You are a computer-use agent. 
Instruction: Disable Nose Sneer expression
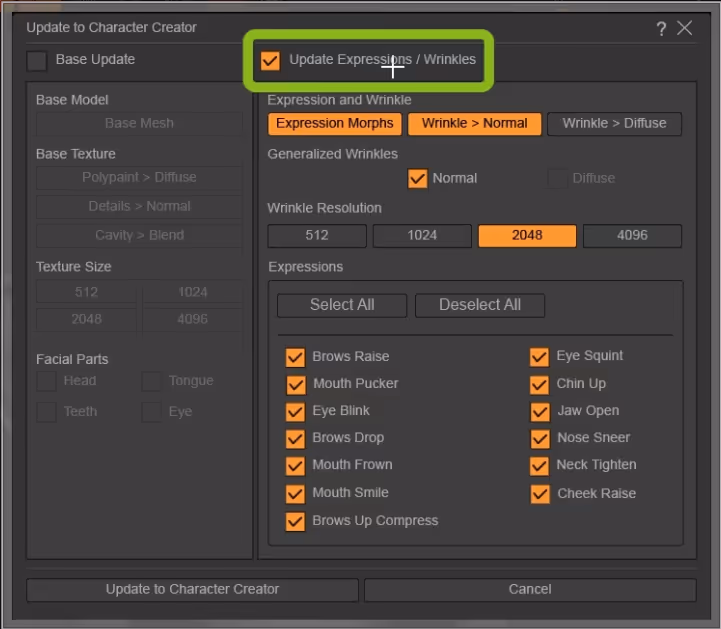(x=540, y=439)
